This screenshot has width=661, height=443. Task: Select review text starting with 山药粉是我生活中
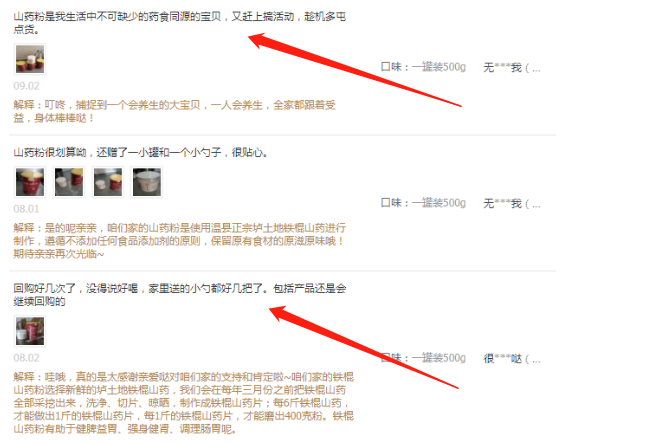pos(180,23)
